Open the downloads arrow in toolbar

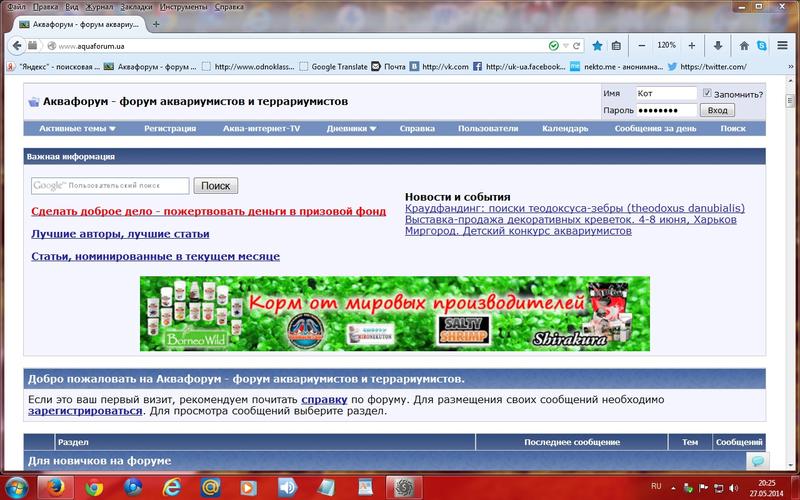[x=718, y=45]
